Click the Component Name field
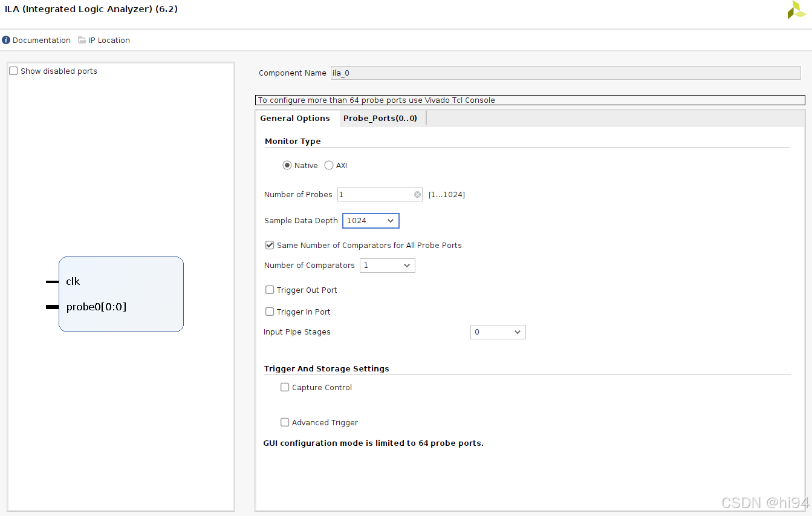This screenshot has height=516, width=812. click(x=565, y=73)
